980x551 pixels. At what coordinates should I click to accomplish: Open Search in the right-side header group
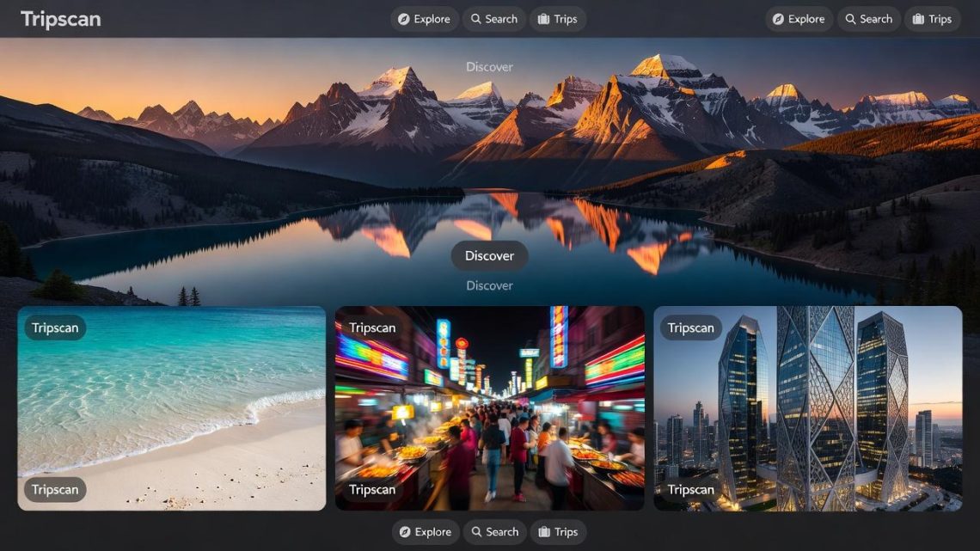tap(869, 20)
